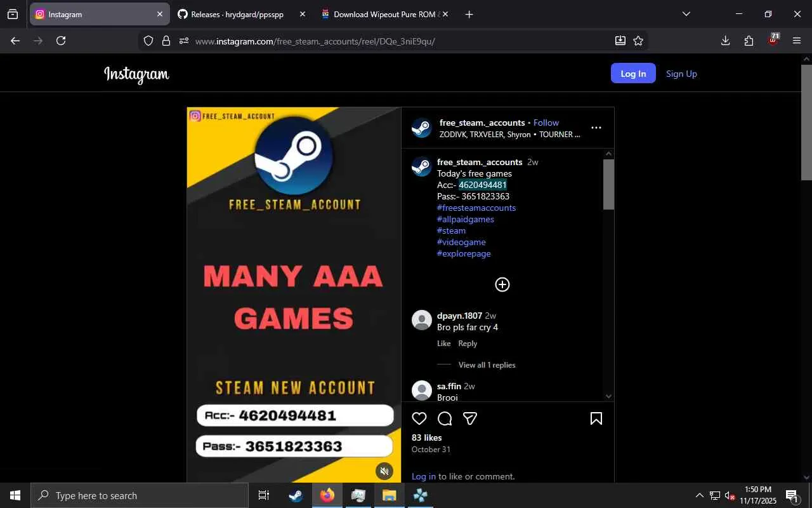The width and height of the screenshot is (812, 508).
Task: Open uBlock Origin extension with 71 badge
Action: 773,39
